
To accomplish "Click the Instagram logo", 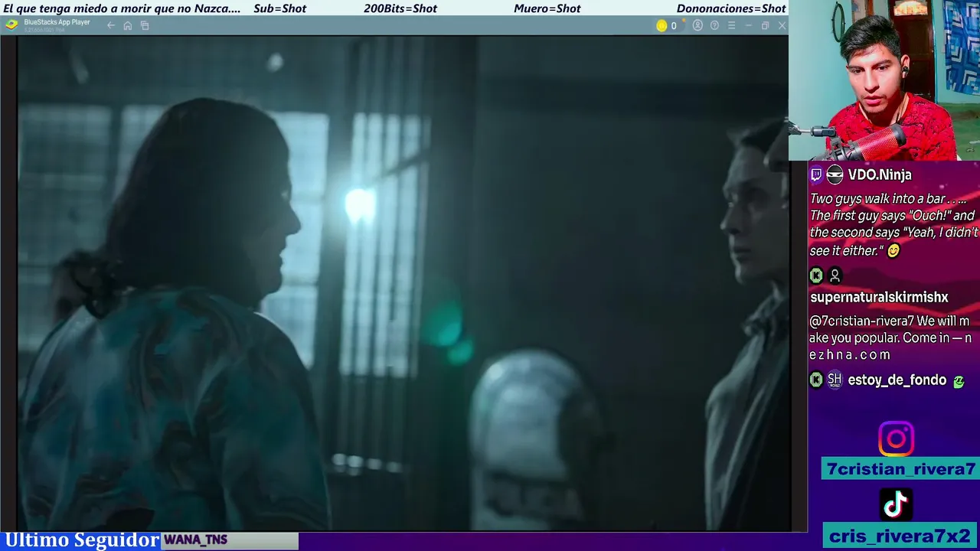I will pyautogui.click(x=896, y=439).
